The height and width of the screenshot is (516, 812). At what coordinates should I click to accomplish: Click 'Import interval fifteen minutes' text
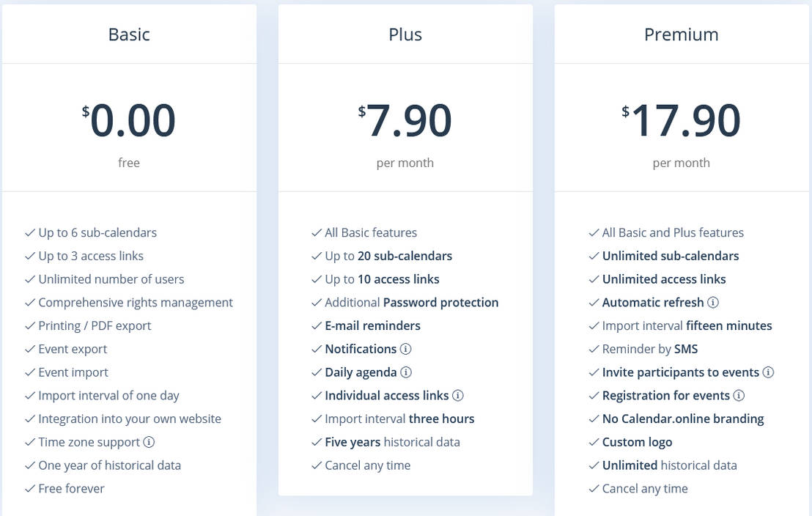(687, 326)
